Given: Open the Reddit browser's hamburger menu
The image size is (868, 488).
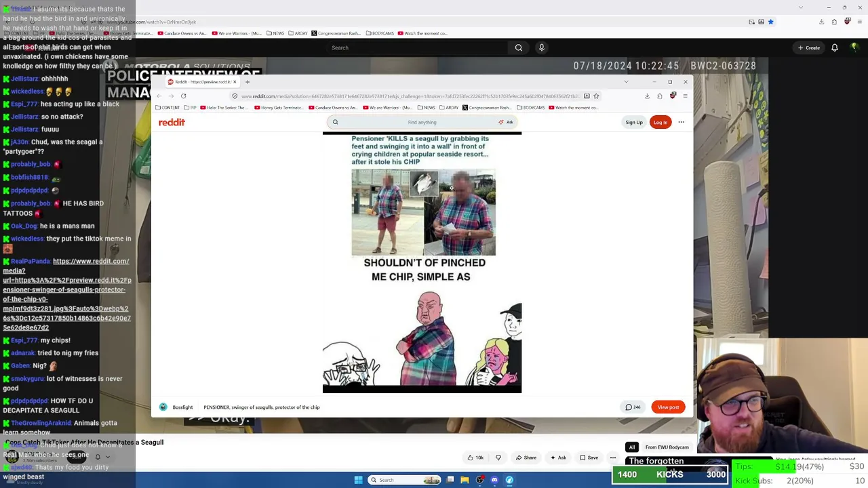Looking at the screenshot, I should tap(685, 96).
